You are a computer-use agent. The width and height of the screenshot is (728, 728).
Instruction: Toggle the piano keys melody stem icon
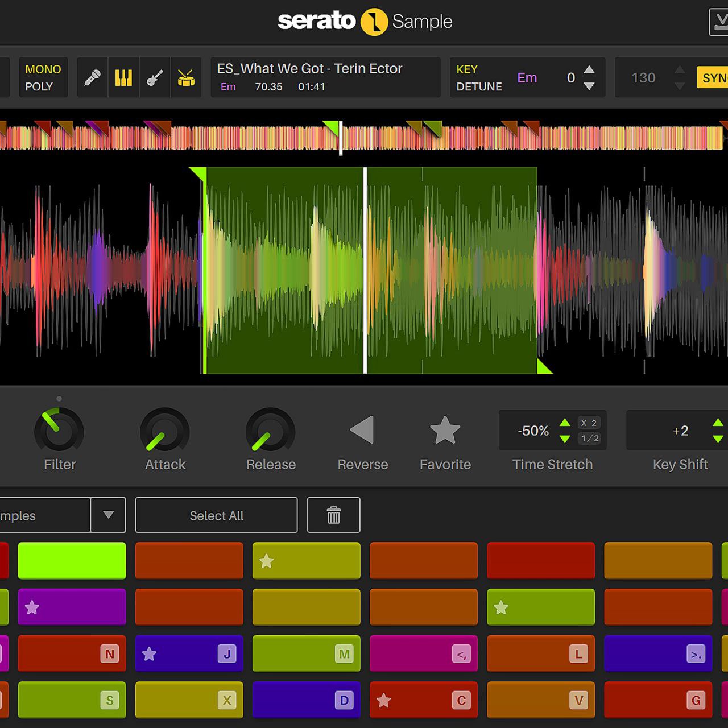pos(123,77)
